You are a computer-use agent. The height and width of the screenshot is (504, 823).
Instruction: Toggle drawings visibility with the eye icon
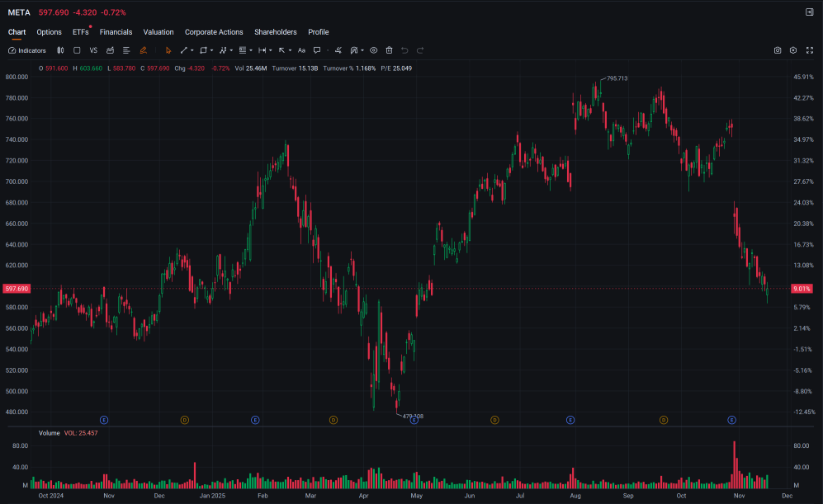pos(374,50)
